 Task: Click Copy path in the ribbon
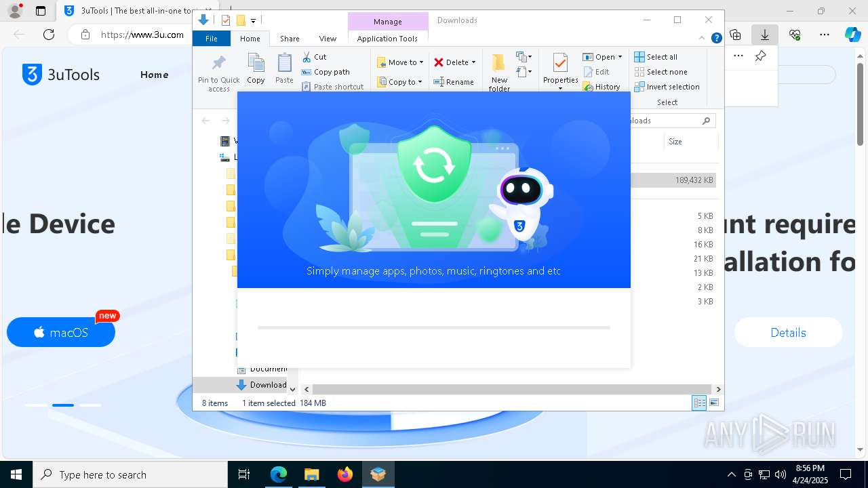[x=325, y=72]
